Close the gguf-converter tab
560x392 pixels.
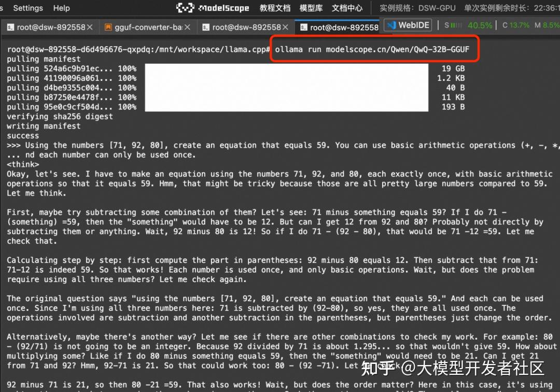point(188,27)
